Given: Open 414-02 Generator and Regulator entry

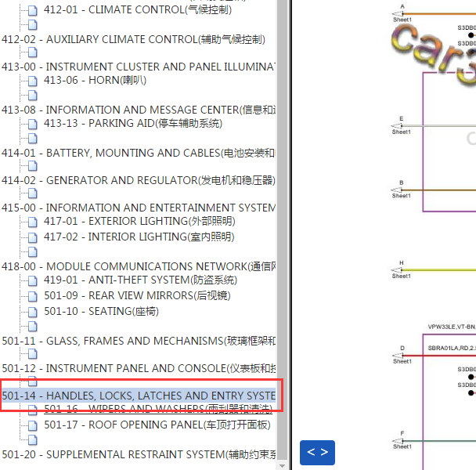Looking at the screenshot, I should point(138,180).
